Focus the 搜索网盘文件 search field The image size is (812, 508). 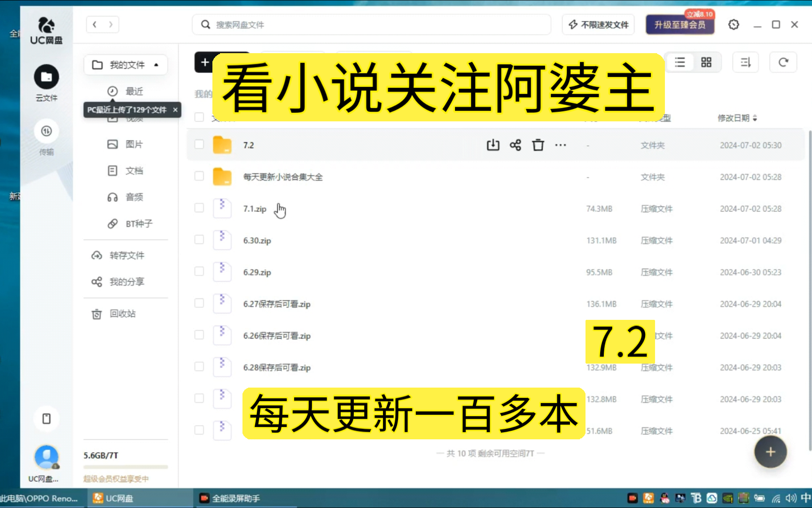[371, 24]
